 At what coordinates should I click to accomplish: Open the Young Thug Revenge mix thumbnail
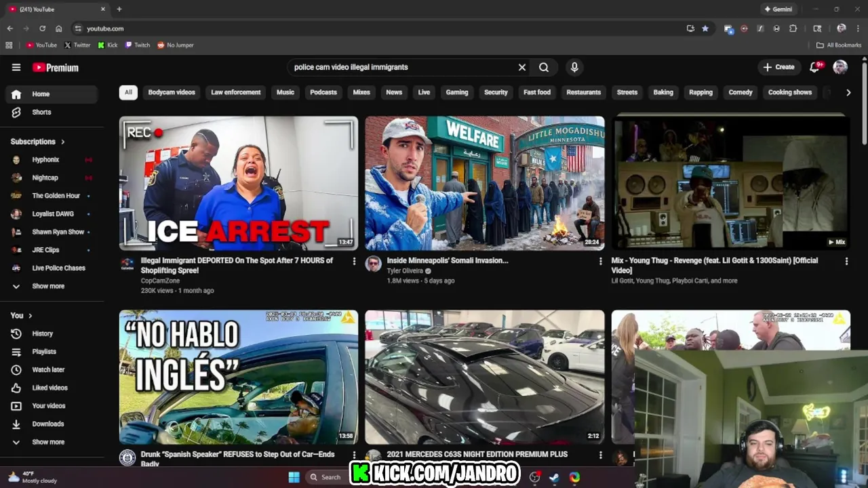coord(730,183)
